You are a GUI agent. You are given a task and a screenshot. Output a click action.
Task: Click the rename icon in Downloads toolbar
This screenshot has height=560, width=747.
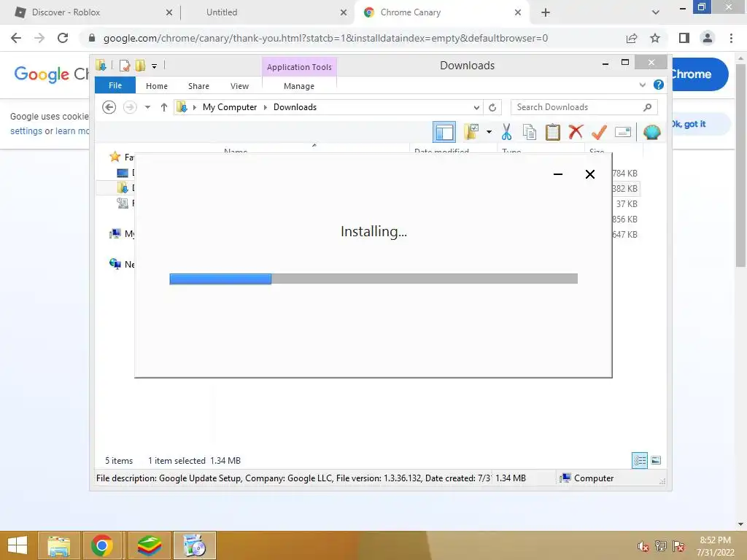click(623, 132)
